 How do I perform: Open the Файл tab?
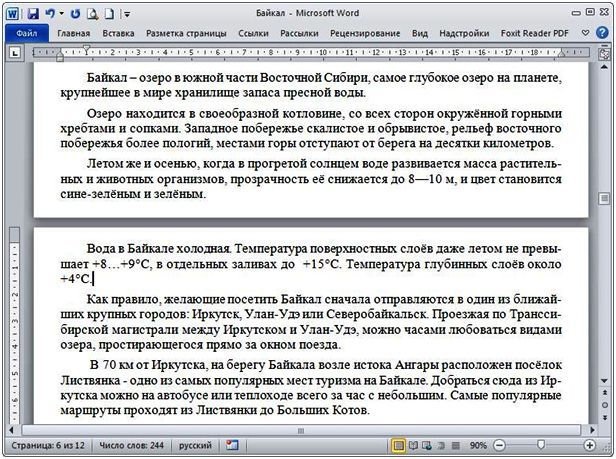point(27,33)
